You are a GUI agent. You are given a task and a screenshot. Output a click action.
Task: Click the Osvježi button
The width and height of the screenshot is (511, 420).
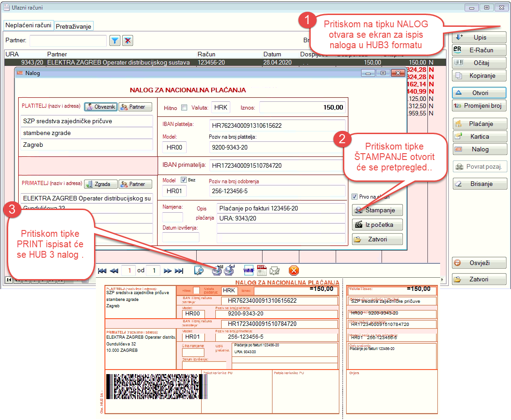[x=479, y=263]
